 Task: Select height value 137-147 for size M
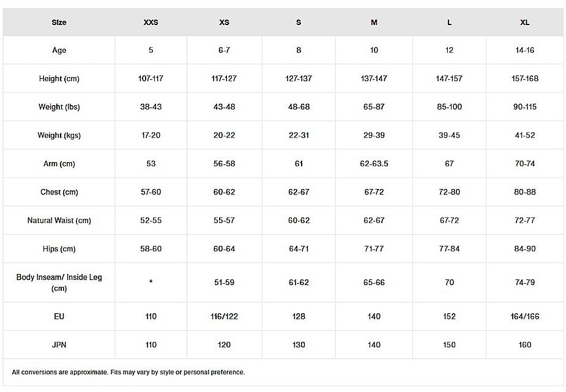tap(374, 79)
